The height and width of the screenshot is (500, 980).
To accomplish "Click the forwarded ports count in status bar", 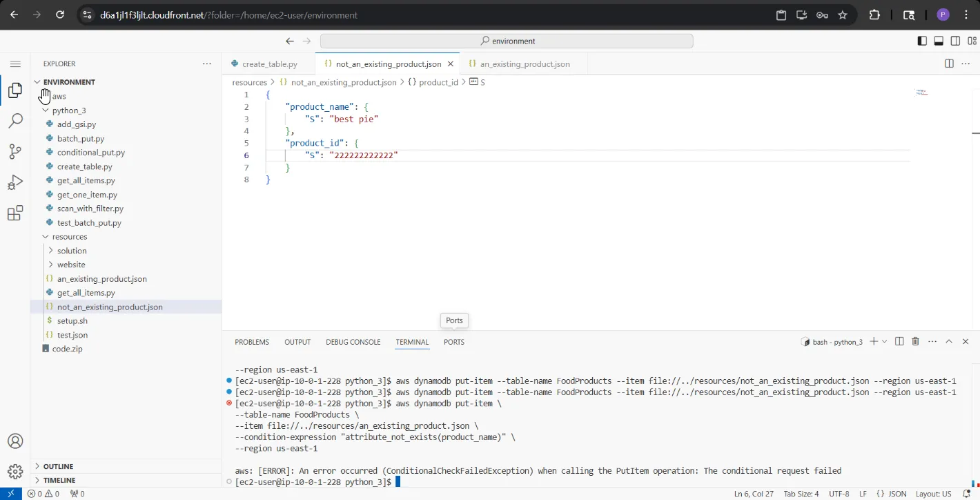I will click(x=77, y=494).
